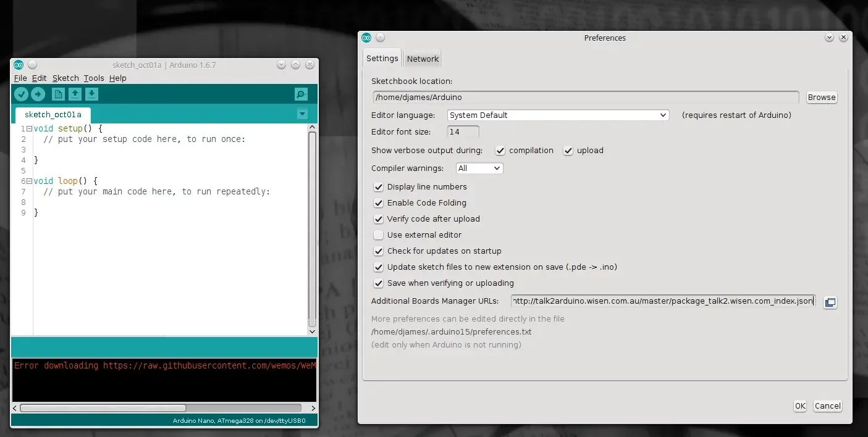Image resolution: width=868 pixels, height=437 pixels.
Task: Click the console scroll right arrow
Action: point(313,408)
